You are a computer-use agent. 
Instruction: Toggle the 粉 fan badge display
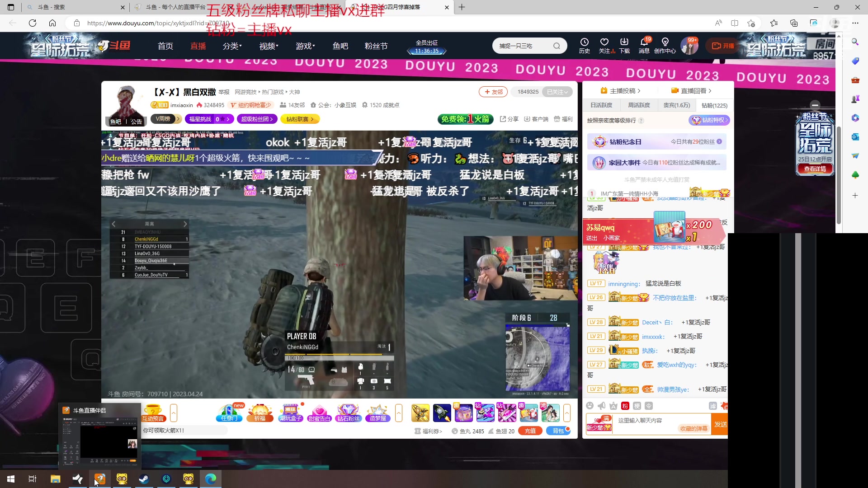(625, 406)
